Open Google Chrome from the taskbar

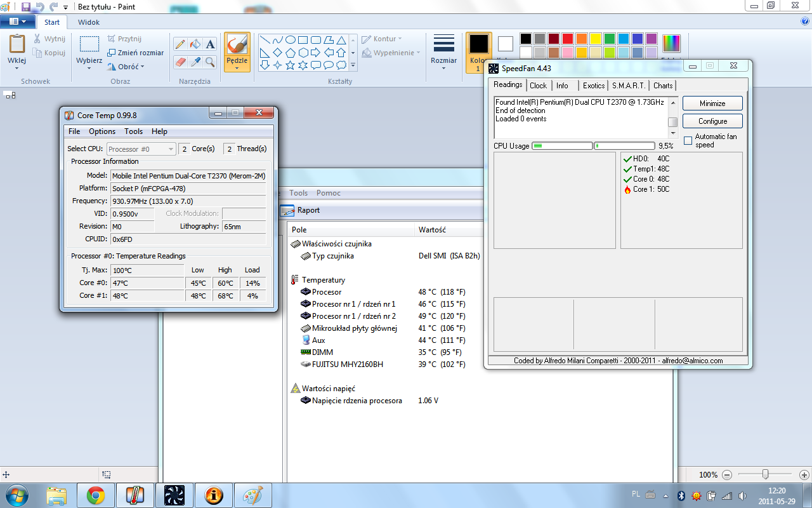[96, 495]
